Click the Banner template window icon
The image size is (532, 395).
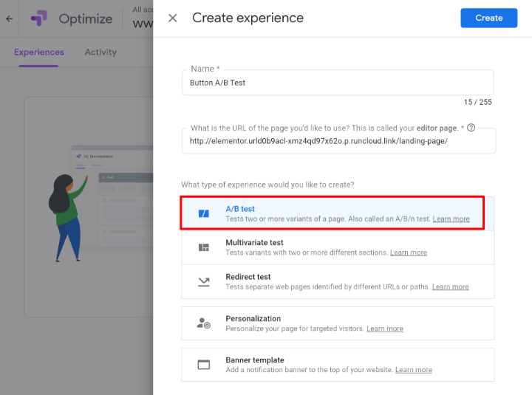point(204,365)
